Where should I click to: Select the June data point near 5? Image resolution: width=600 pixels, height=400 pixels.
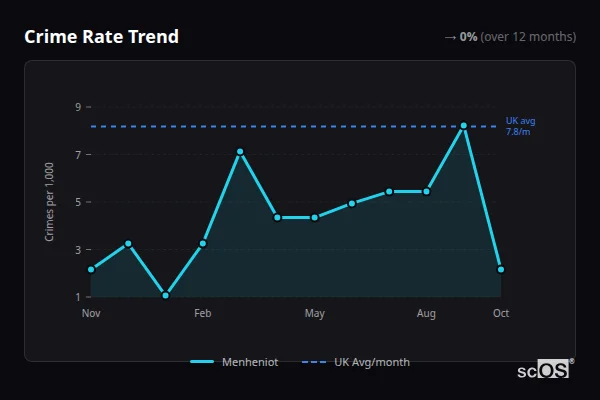tap(352, 204)
